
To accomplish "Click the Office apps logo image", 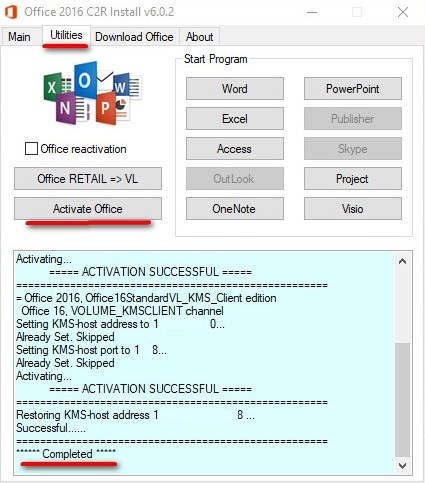I will (x=93, y=93).
